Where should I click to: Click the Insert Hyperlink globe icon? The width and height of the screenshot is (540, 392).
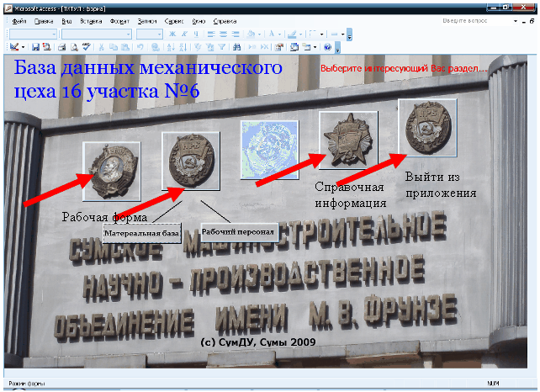pyautogui.click(x=156, y=47)
